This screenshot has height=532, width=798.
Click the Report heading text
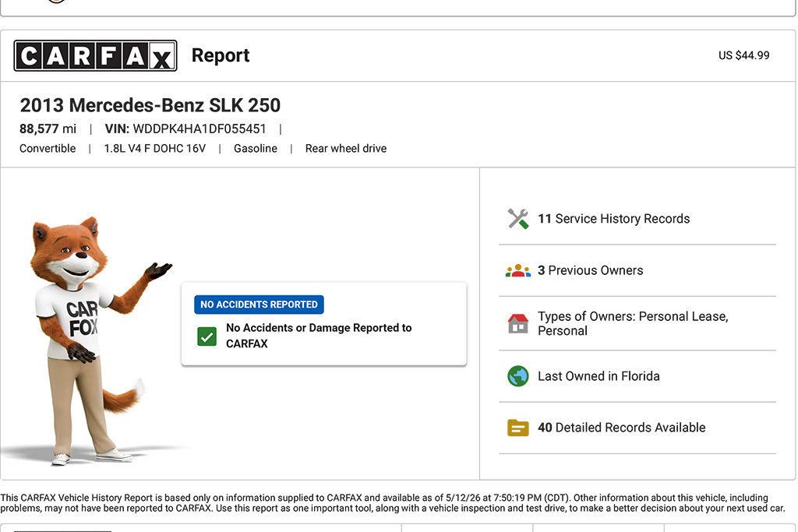coord(221,55)
